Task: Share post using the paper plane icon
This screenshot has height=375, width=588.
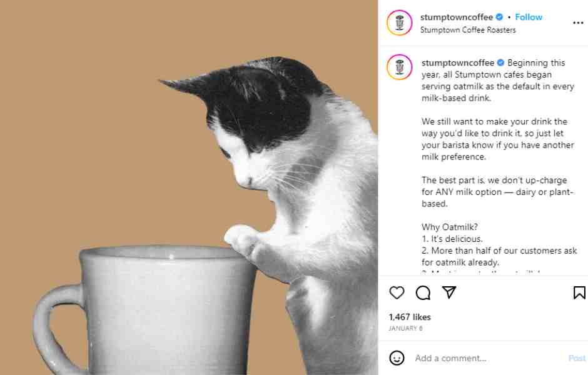Action: 449,292
